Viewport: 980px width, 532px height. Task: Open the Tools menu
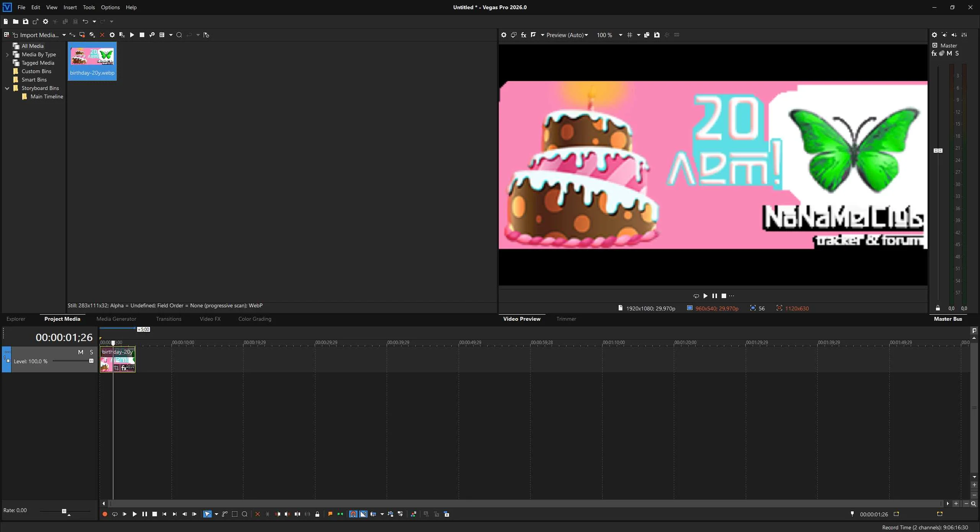pyautogui.click(x=89, y=7)
